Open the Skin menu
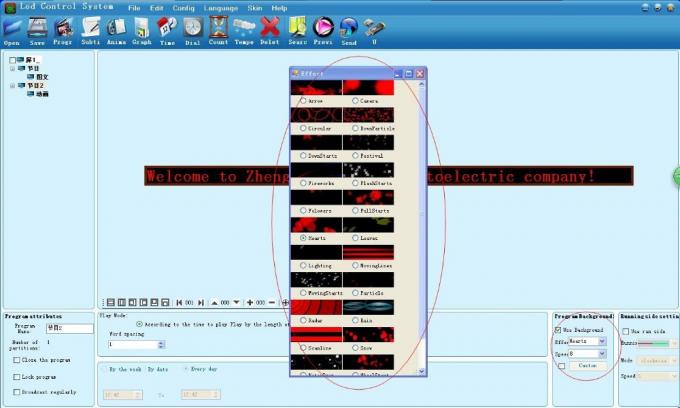Screen dimensions: 680x408 click(x=255, y=8)
